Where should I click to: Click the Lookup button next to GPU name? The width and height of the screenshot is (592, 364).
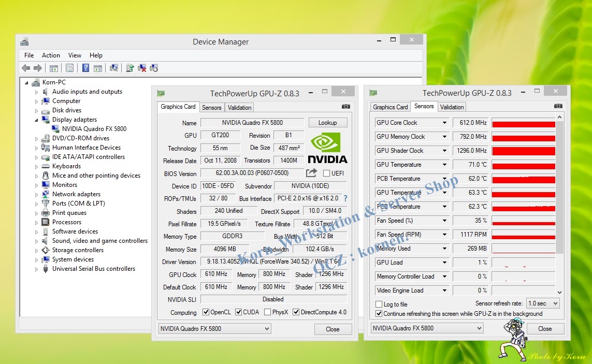point(328,123)
